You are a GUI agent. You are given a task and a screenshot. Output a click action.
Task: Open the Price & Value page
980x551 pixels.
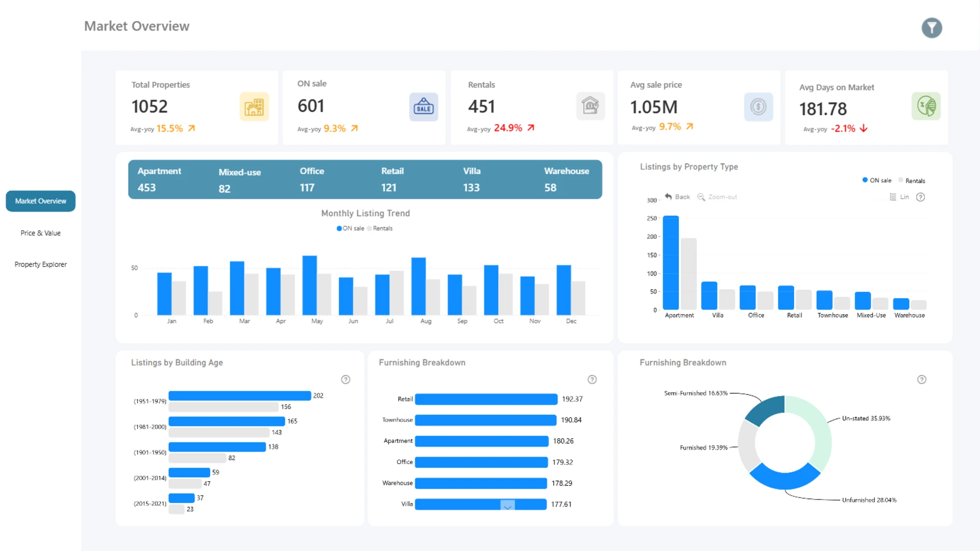click(40, 233)
